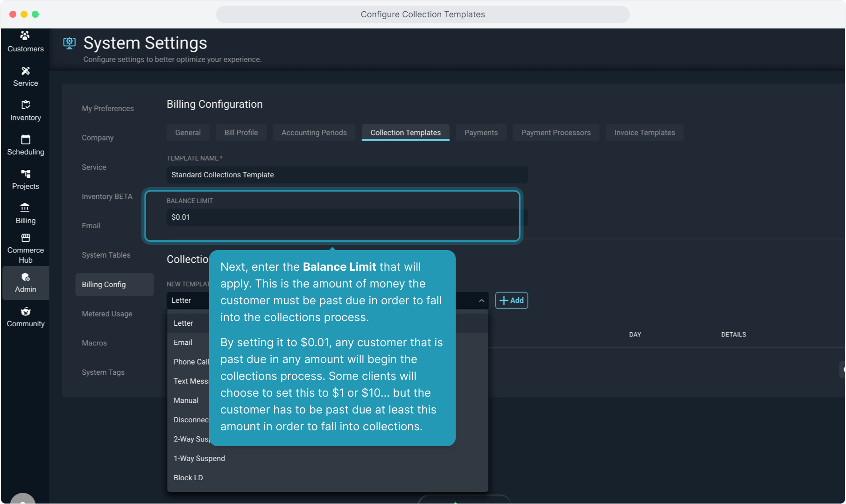Open the Invoice Templates tab
Screen dimensions: 846x504
[644, 133]
